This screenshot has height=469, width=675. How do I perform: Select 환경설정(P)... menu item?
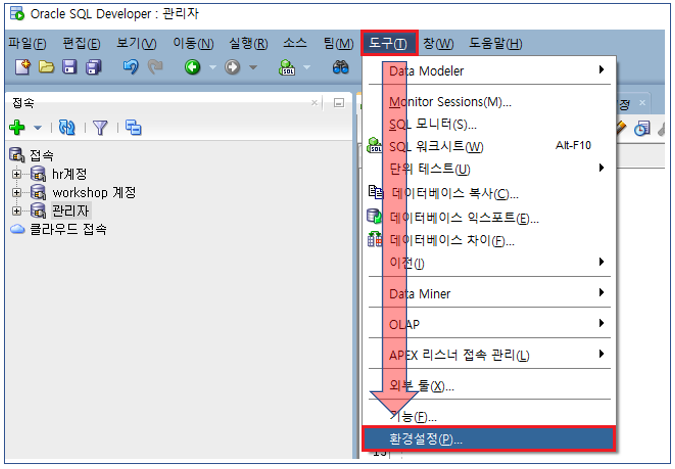point(489,439)
